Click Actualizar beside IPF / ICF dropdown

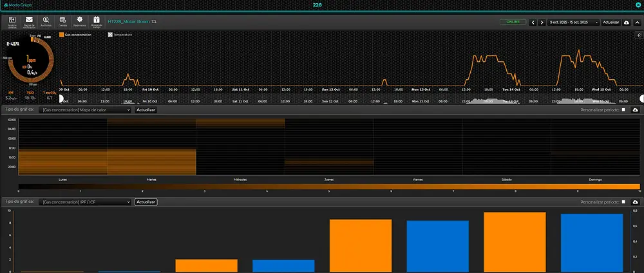pyautogui.click(x=146, y=202)
